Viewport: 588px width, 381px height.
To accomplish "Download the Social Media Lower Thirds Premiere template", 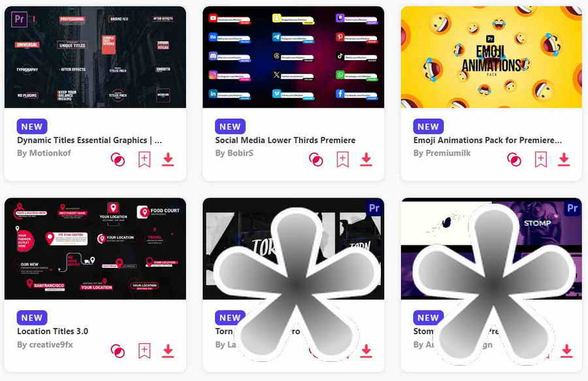I will [366, 159].
